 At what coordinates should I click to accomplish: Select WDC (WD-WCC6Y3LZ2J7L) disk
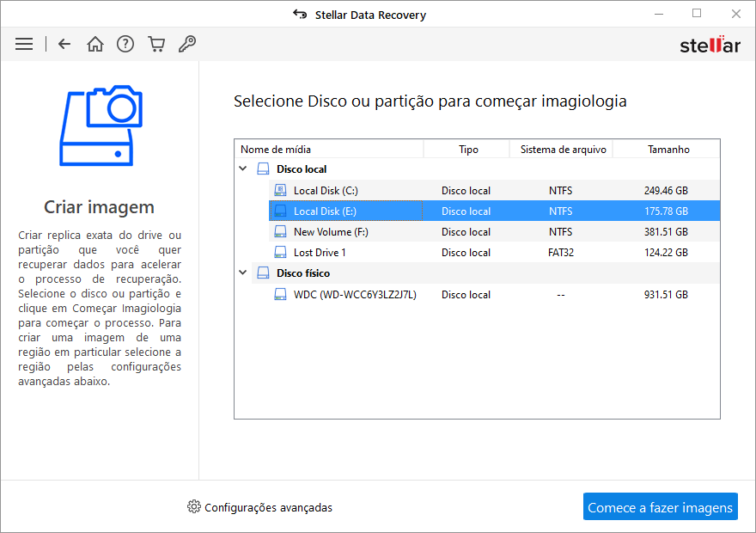pyautogui.click(x=494, y=294)
